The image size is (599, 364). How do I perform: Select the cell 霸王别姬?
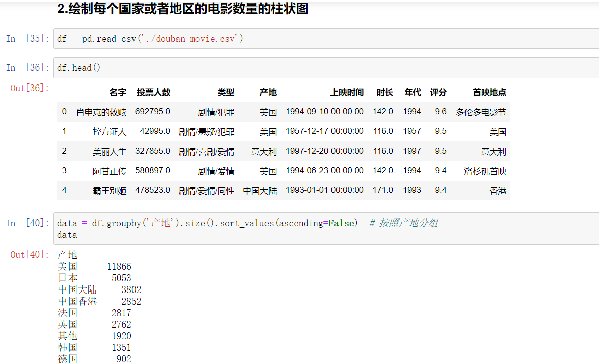pos(109,191)
